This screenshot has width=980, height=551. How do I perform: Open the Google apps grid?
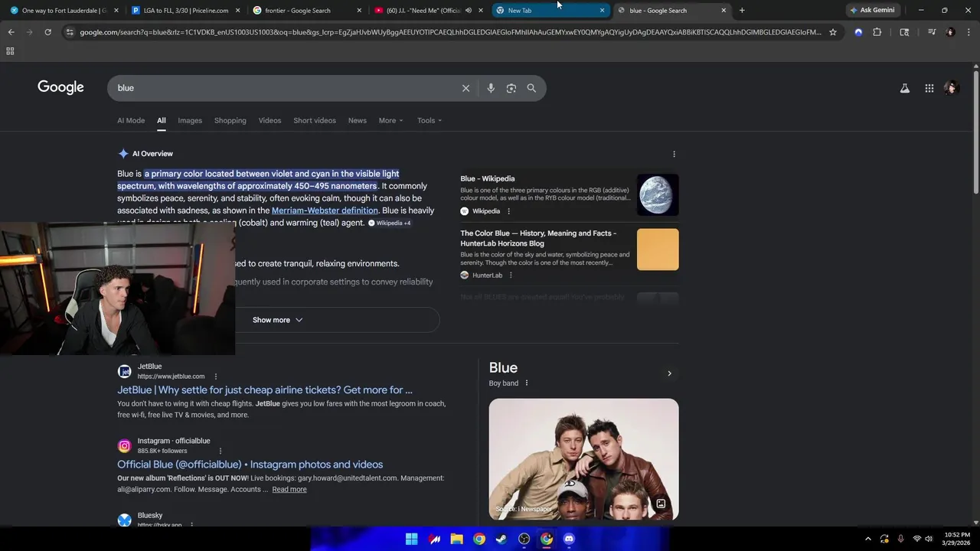click(929, 88)
